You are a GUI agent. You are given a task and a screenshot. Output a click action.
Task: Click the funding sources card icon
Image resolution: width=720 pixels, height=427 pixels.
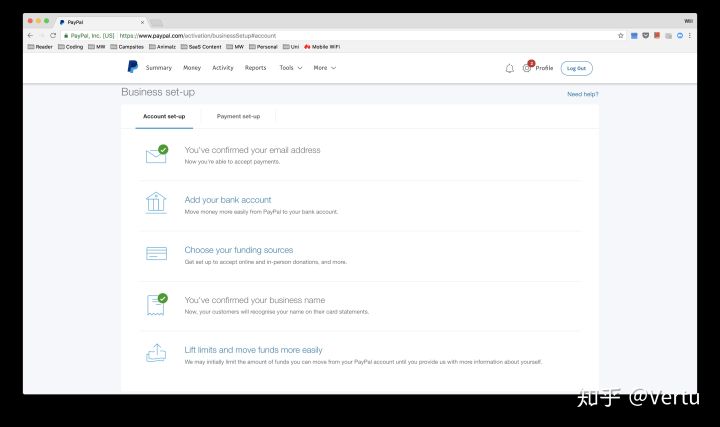click(157, 253)
